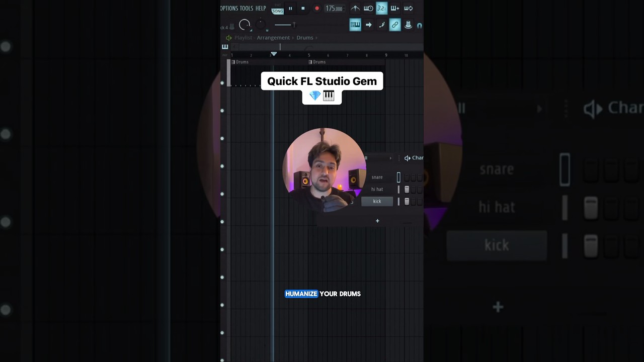Open the channel filter dropdown arrow
The height and width of the screenshot is (362, 644).
click(x=390, y=158)
